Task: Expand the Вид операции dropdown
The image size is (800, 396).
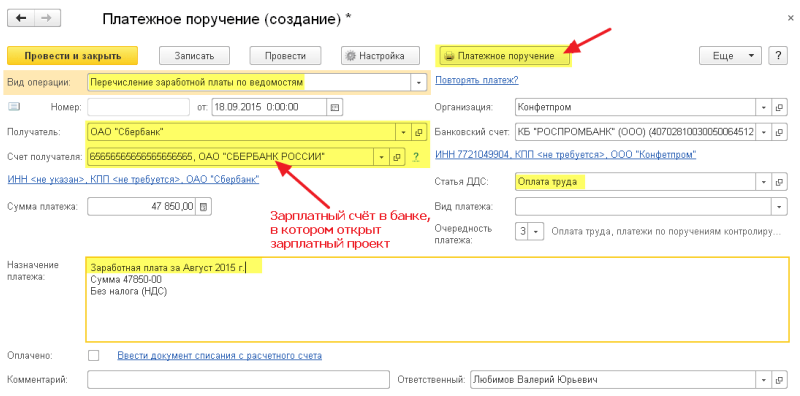Action: click(419, 82)
